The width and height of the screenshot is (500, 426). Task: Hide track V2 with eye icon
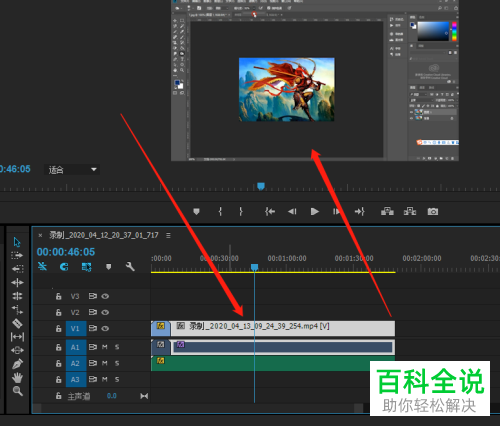point(105,312)
